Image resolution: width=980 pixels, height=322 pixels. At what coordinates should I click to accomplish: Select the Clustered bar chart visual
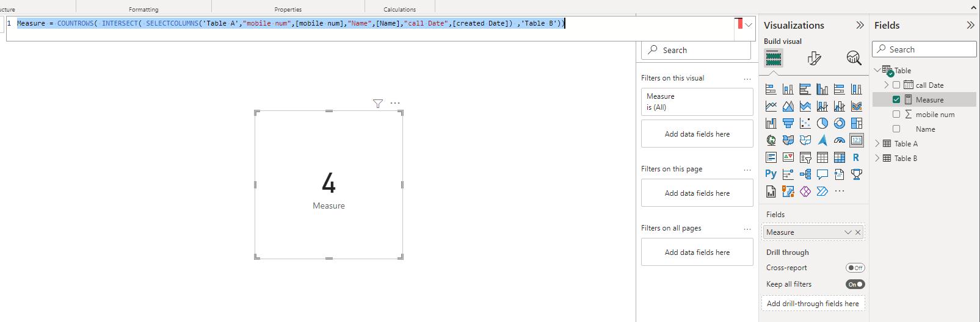pos(805,89)
